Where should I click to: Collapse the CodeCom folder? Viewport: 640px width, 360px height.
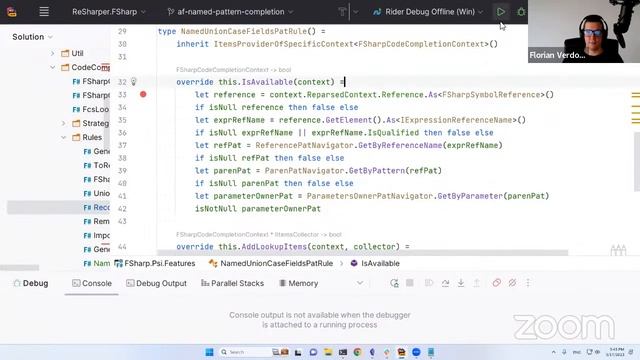pyautogui.click(x=52, y=67)
